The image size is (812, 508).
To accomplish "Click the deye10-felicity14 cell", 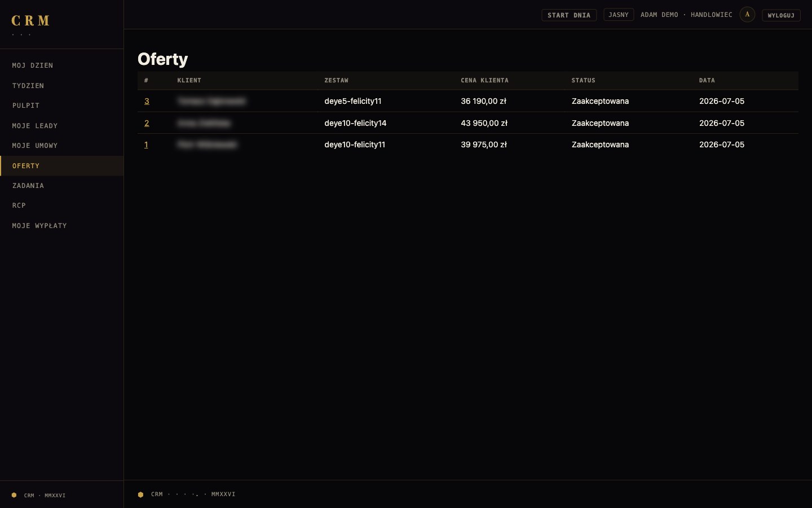I will [x=355, y=123].
